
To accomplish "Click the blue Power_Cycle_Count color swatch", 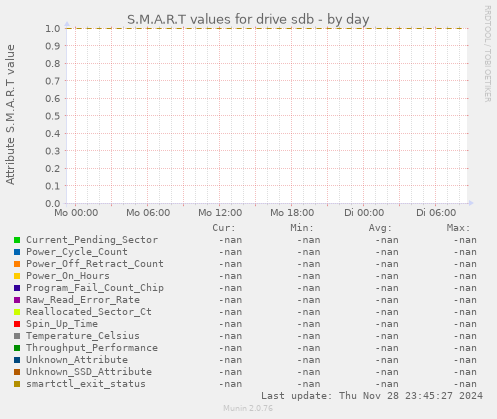I will point(17,252).
